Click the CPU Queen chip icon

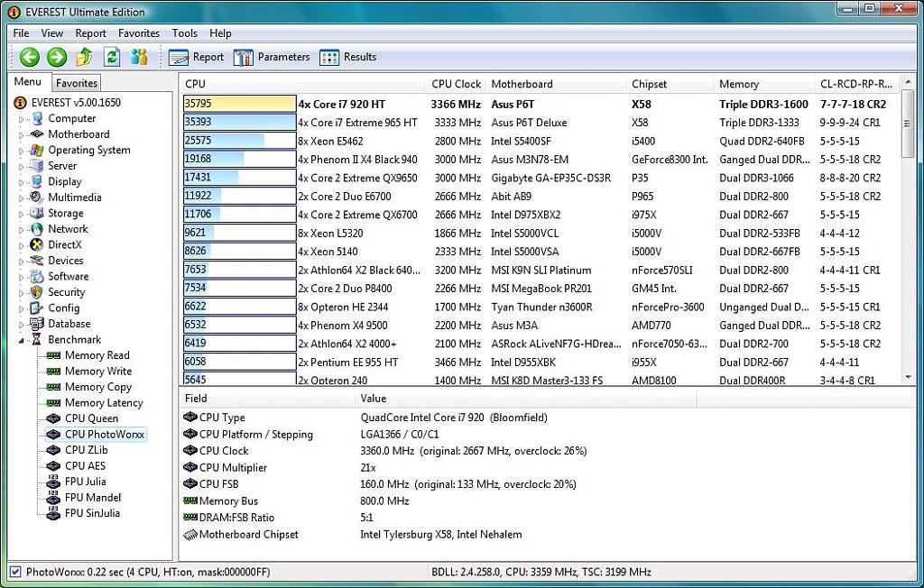pyautogui.click(x=53, y=418)
